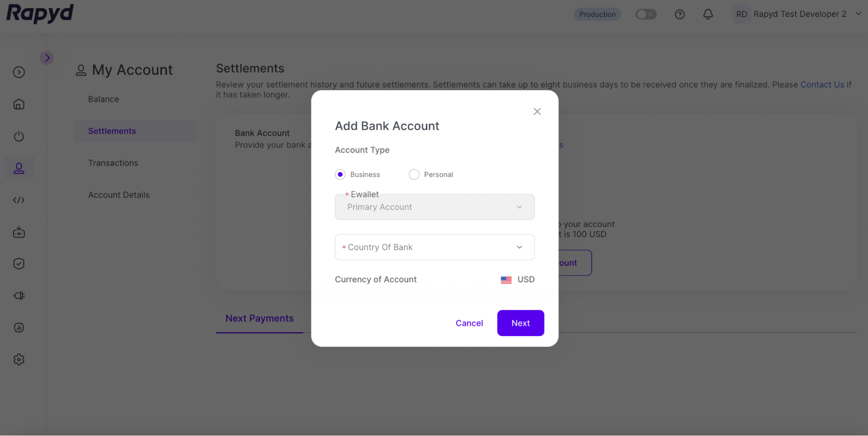Open the Country Of Bank dropdown
This screenshot has width=868, height=436.
[434, 247]
